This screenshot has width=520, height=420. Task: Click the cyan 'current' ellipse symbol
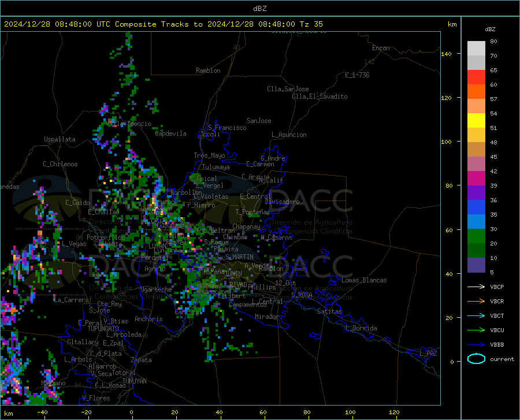pyautogui.click(x=476, y=359)
